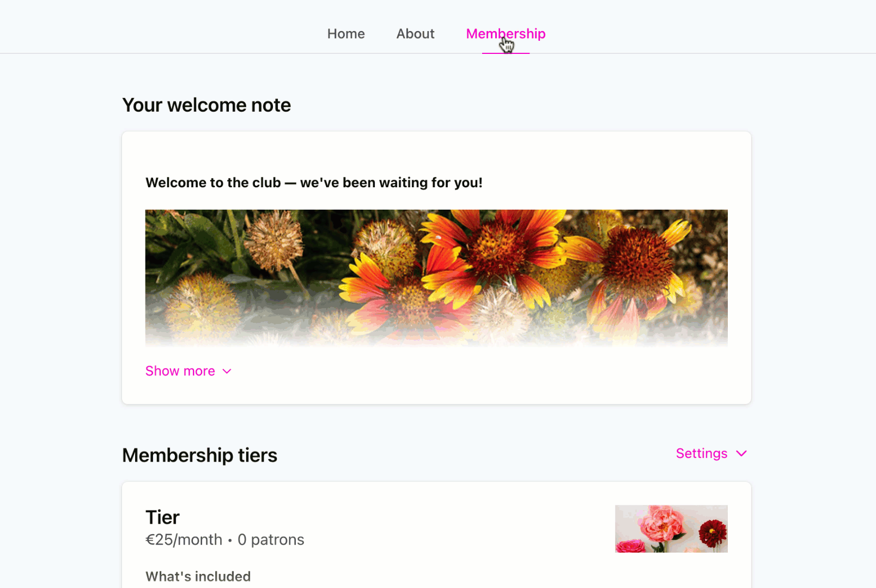Click the '0 patrons' count
The height and width of the screenshot is (588, 876).
pos(271,540)
